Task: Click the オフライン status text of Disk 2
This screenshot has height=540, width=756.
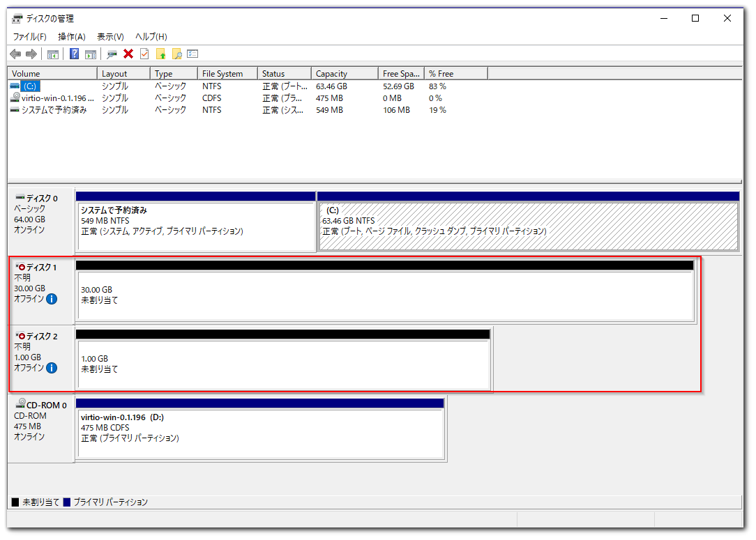Action: pyautogui.click(x=29, y=368)
